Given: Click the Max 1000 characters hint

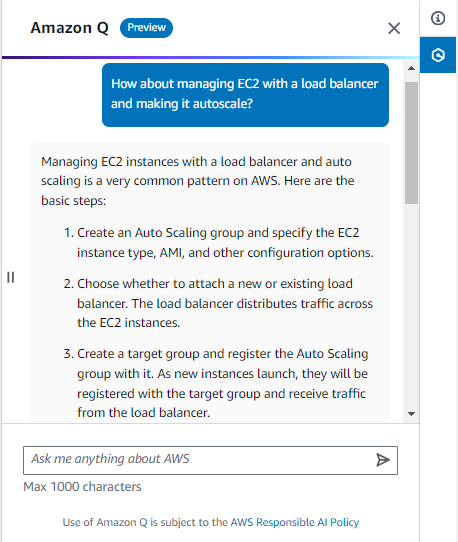Looking at the screenshot, I should pyautogui.click(x=82, y=487).
